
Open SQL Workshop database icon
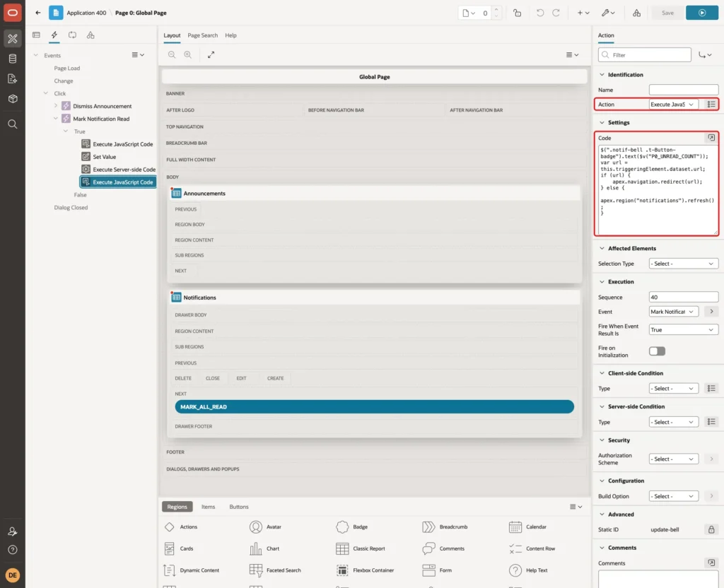(x=13, y=59)
